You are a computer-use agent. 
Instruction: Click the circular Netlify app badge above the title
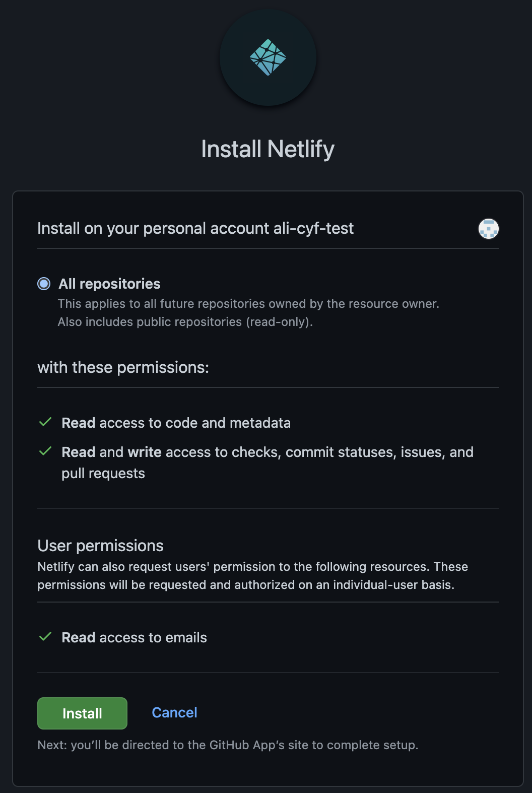pyautogui.click(x=267, y=57)
